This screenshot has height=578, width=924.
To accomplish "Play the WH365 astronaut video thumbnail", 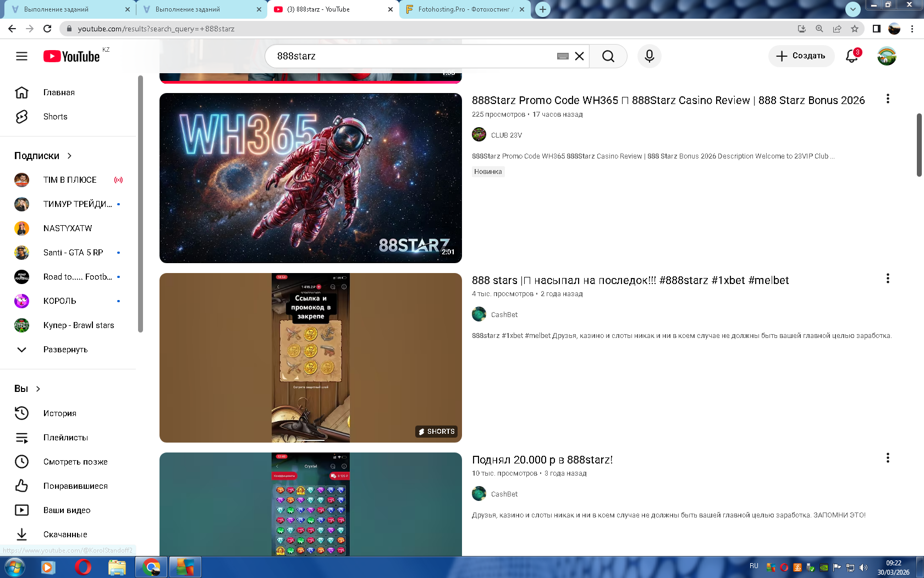I will click(311, 178).
